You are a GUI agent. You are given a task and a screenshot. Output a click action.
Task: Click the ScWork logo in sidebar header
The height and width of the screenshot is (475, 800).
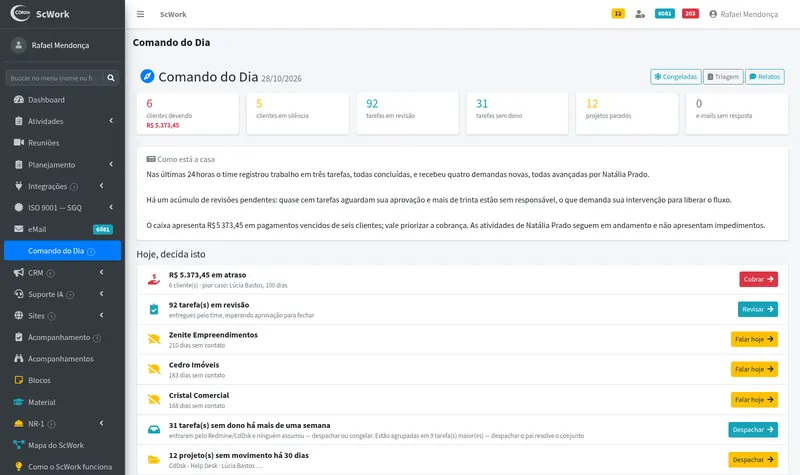[20, 13]
